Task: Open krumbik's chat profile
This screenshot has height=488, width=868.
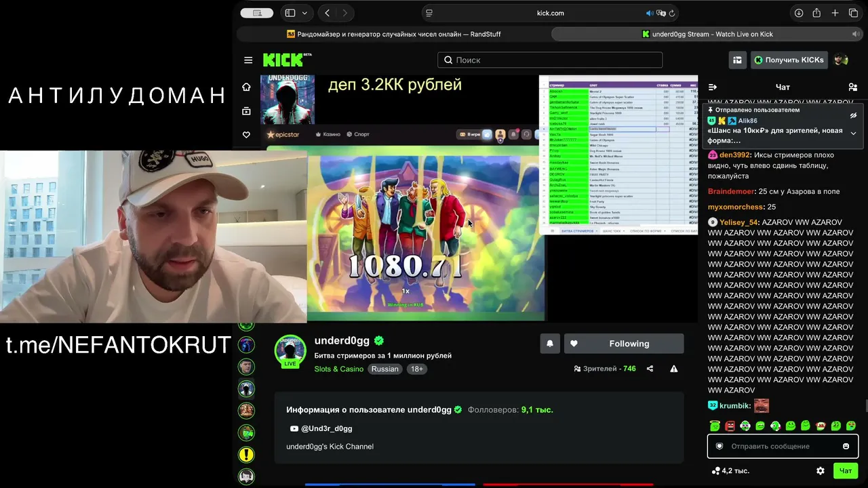Action: [734, 405]
